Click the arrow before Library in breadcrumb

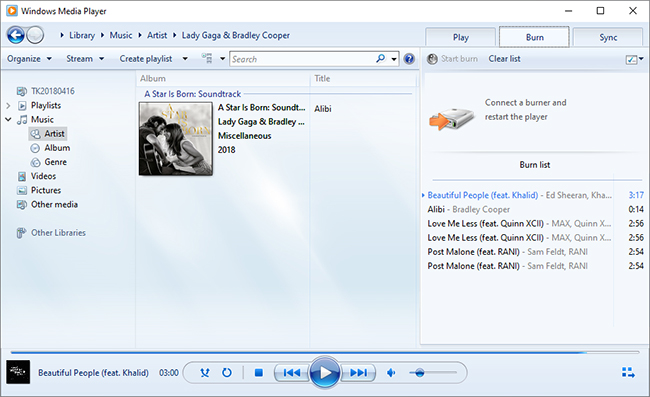point(62,35)
